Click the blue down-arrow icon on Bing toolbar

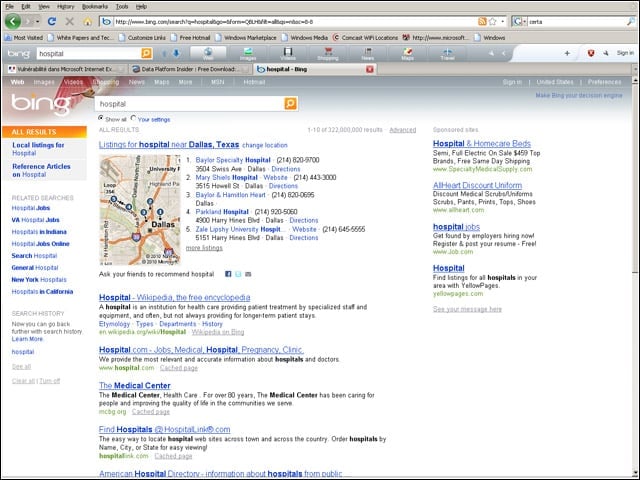pyautogui.click(x=176, y=53)
